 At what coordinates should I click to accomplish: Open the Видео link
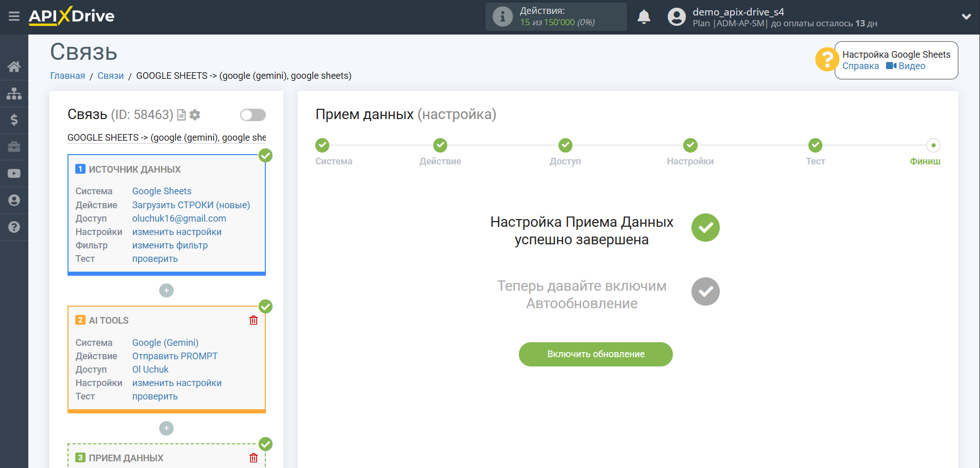[911, 65]
